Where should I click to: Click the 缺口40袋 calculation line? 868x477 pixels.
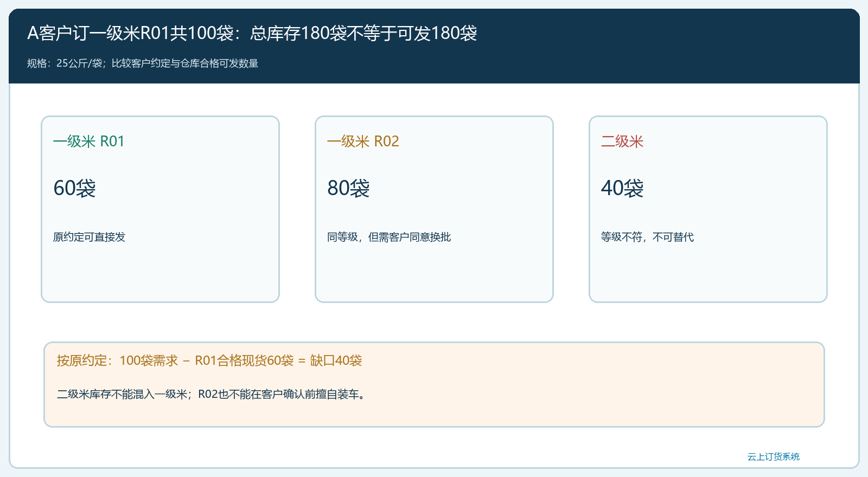[x=209, y=360]
